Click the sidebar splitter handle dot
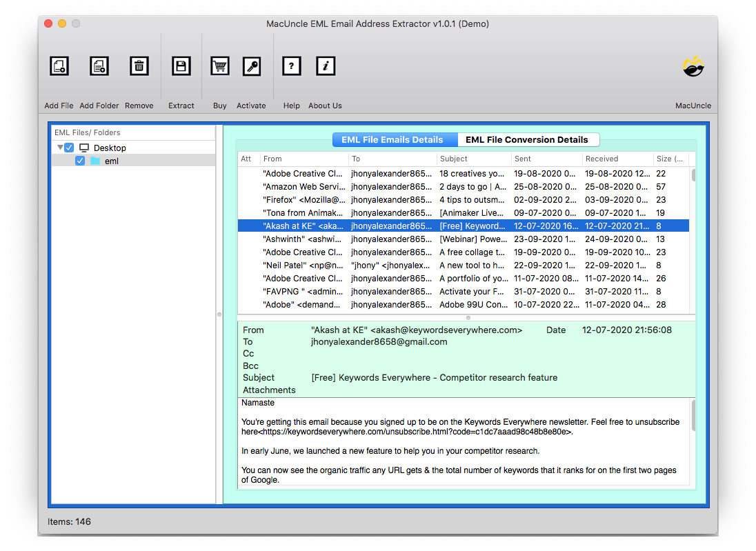The image size is (756, 551). tap(219, 314)
